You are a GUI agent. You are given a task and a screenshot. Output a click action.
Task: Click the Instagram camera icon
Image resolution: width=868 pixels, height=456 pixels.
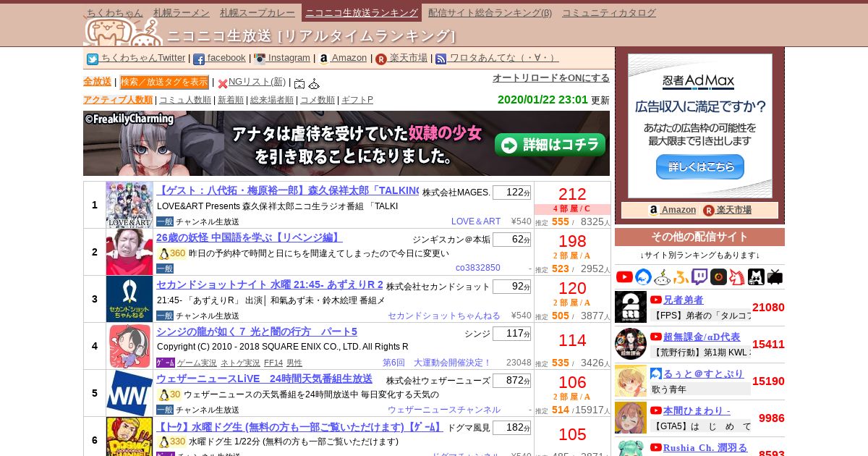pyautogui.click(x=260, y=59)
